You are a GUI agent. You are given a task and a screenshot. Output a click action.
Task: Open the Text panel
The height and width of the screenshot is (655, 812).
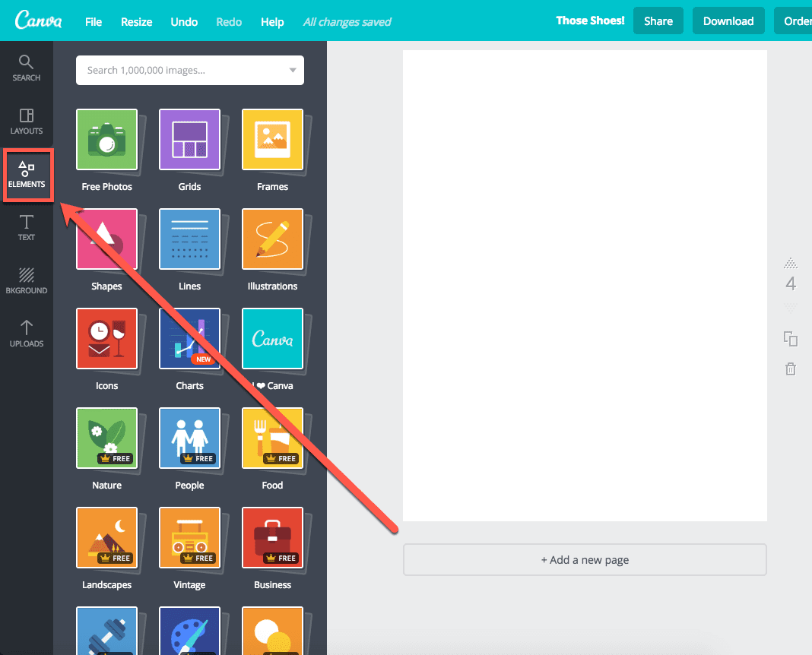pos(26,228)
